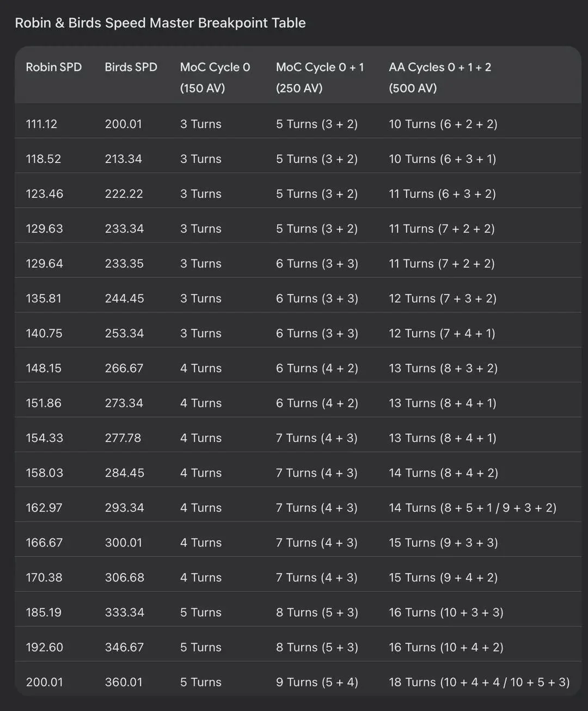Select the 13 Turns (8 + 3 + 2) cell
Viewport: 588px width, 711px height.
click(443, 368)
